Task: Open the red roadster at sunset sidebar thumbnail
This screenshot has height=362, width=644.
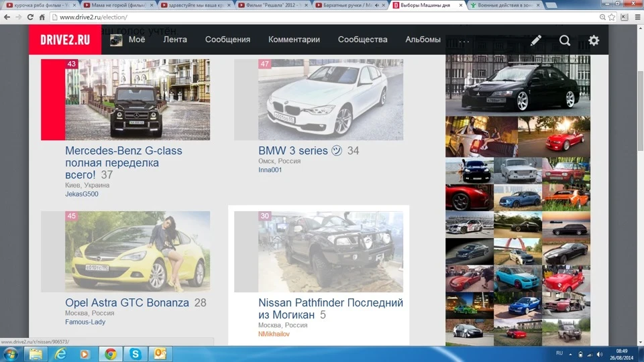Action: tap(554, 137)
